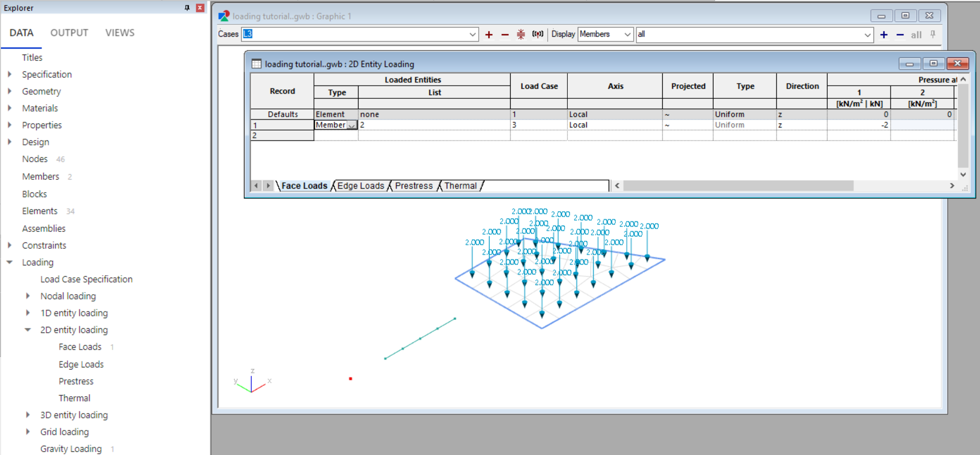Click the red converging-arrows icon in Cases toolbar
Viewport: 980px width, 455px height.
click(521, 34)
